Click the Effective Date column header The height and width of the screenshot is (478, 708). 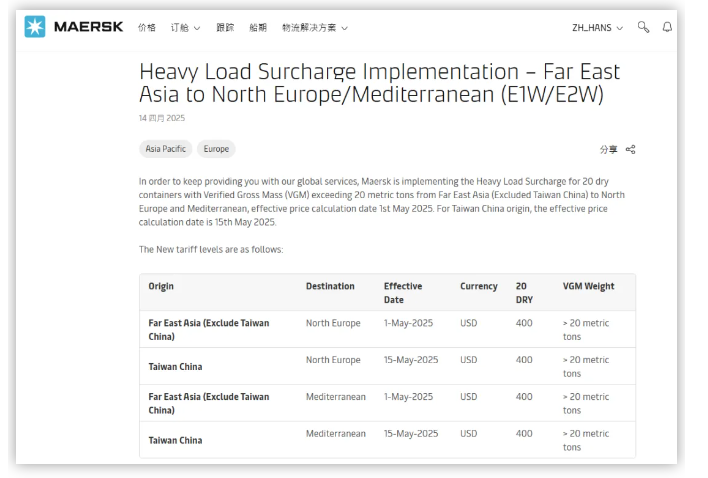[x=403, y=293]
